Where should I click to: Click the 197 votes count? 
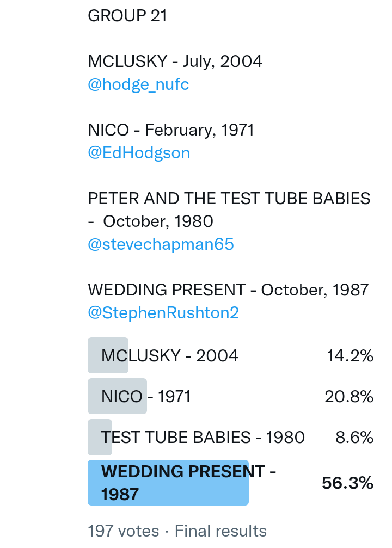(123, 531)
